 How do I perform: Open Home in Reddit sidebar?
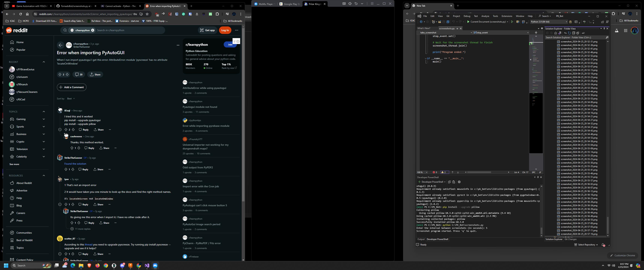[27, 42]
